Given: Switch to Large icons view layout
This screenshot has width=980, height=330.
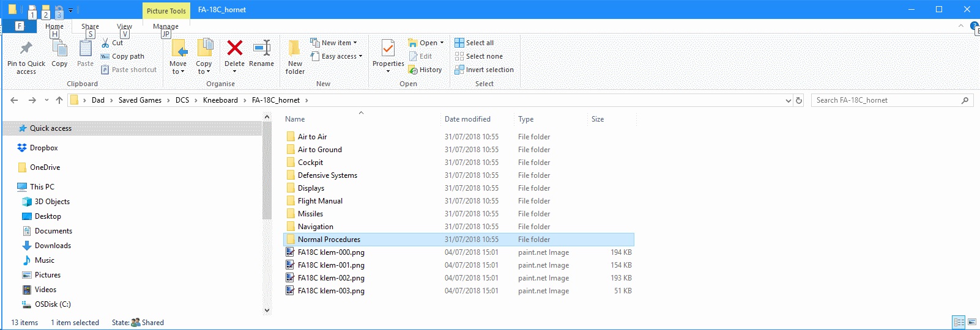Looking at the screenshot, I should 971,322.
